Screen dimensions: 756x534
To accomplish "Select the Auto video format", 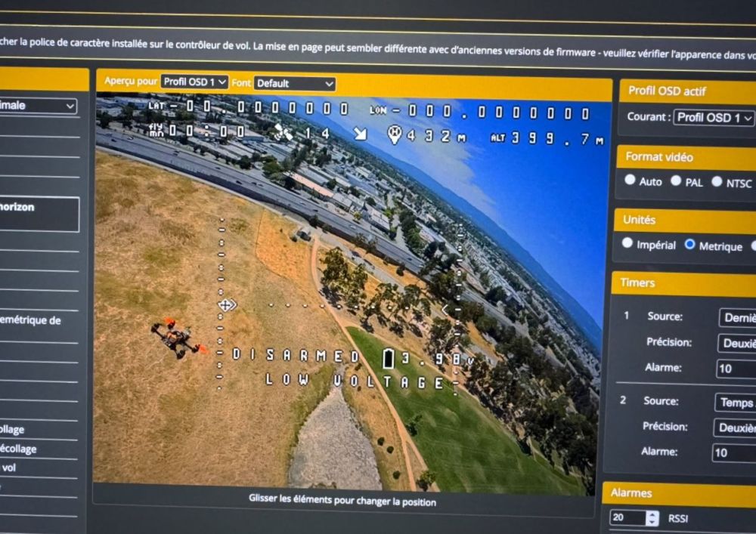I will click(x=630, y=181).
